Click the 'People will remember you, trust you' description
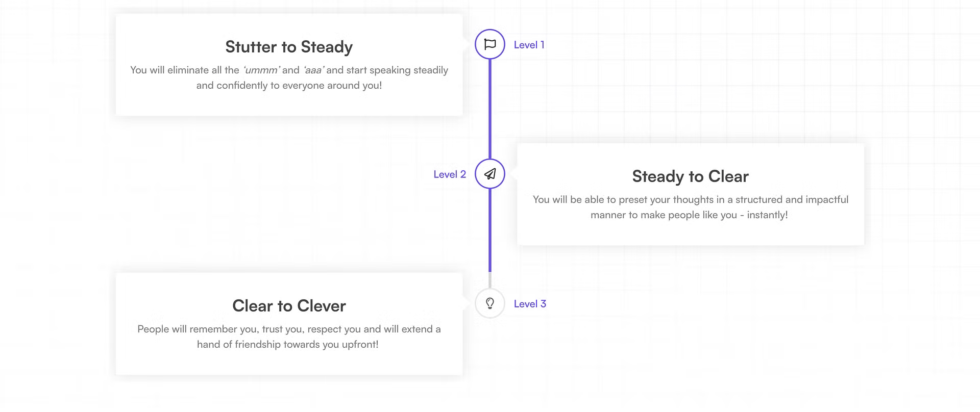This screenshot has height=412, width=980. pyautogui.click(x=289, y=329)
